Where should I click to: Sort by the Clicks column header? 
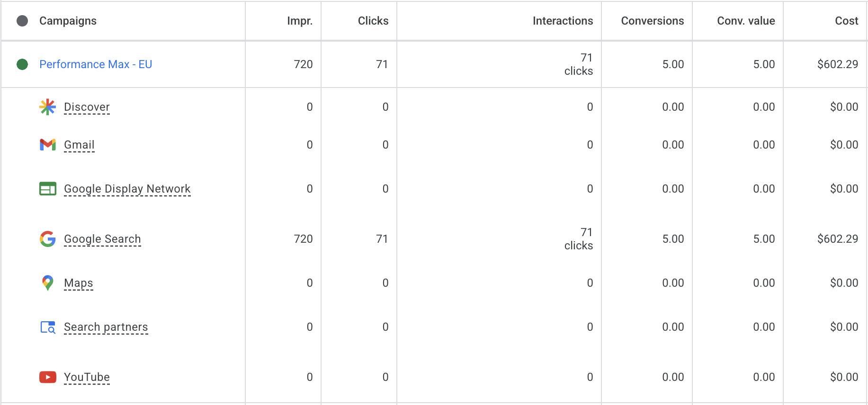pos(373,21)
